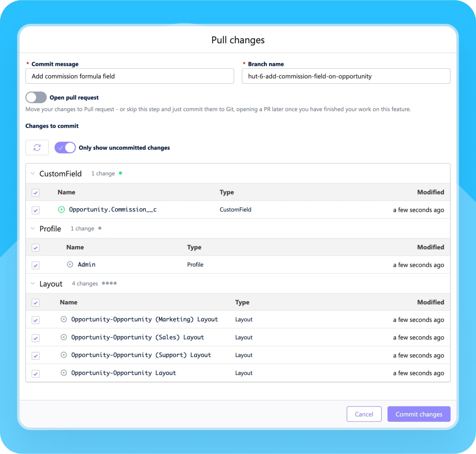Uncheck the Admin profile row checkbox
Viewport: 476px width, 454px height.
click(x=36, y=265)
